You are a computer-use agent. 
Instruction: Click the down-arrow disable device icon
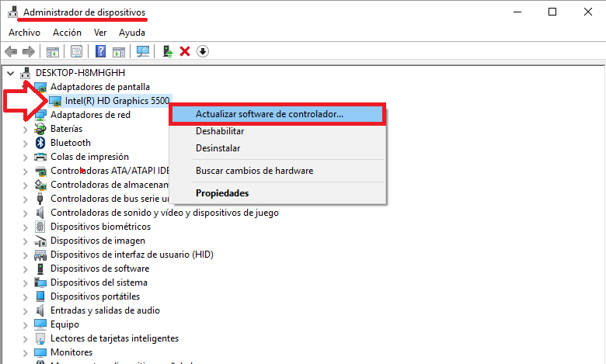pyautogui.click(x=203, y=51)
